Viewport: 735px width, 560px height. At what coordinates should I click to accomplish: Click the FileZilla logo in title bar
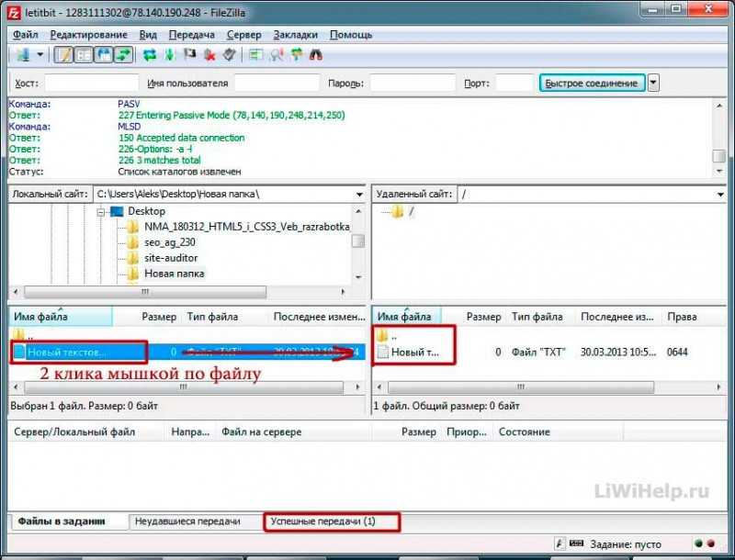(x=14, y=11)
